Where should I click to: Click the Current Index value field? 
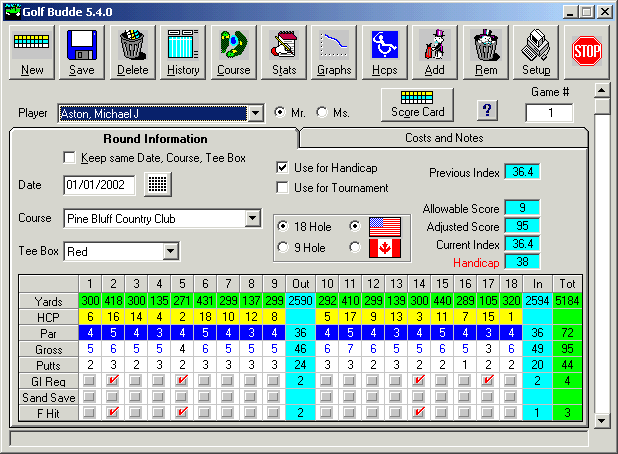523,244
